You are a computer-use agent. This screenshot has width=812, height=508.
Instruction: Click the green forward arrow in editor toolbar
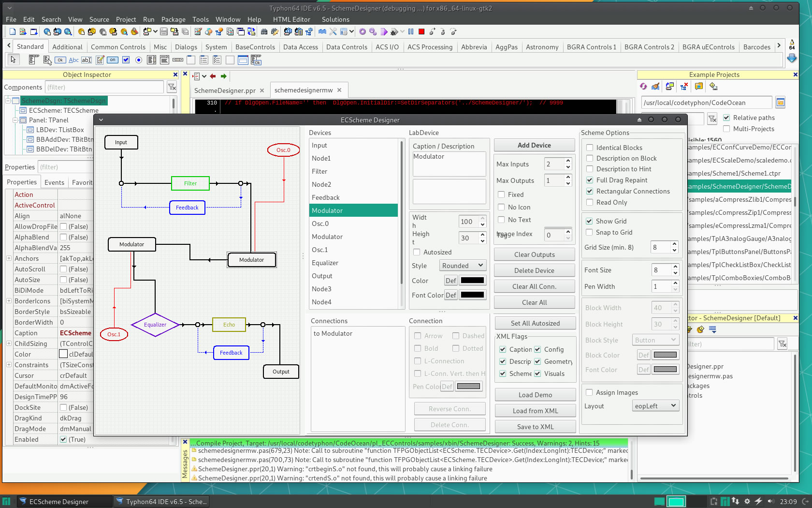[x=223, y=76]
